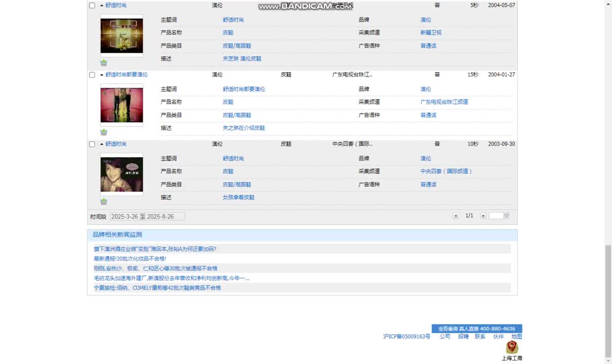Click description link 关芝琳 澳伦皮鞋

242,59
